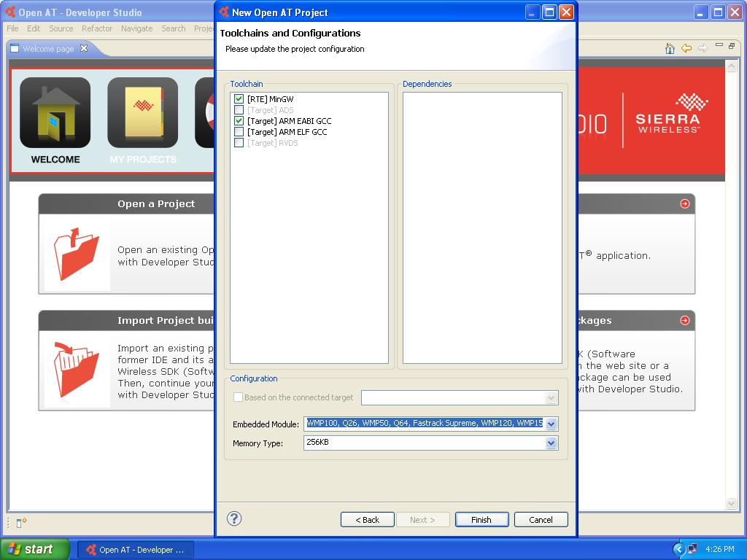Screen dimensions: 747x560
Task: Toggle the [Target] RVDS checkbox
Action: click(x=239, y=143)
